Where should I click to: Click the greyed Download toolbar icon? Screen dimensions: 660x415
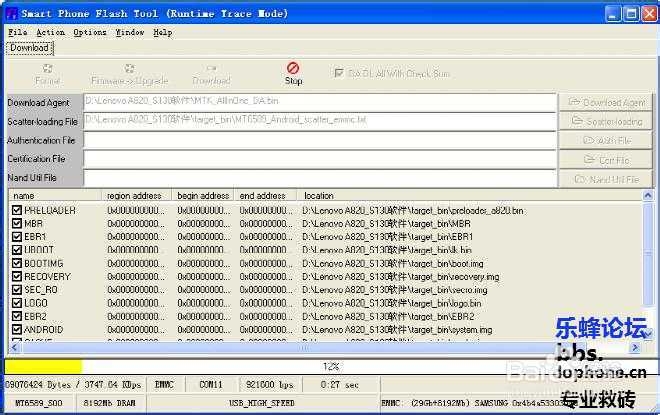click(x=211, y=68)
